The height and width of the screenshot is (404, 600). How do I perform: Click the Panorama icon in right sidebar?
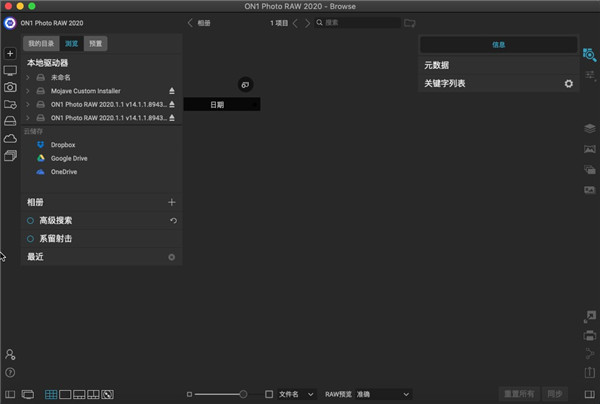pyautogui.click(x=590, y=149)
